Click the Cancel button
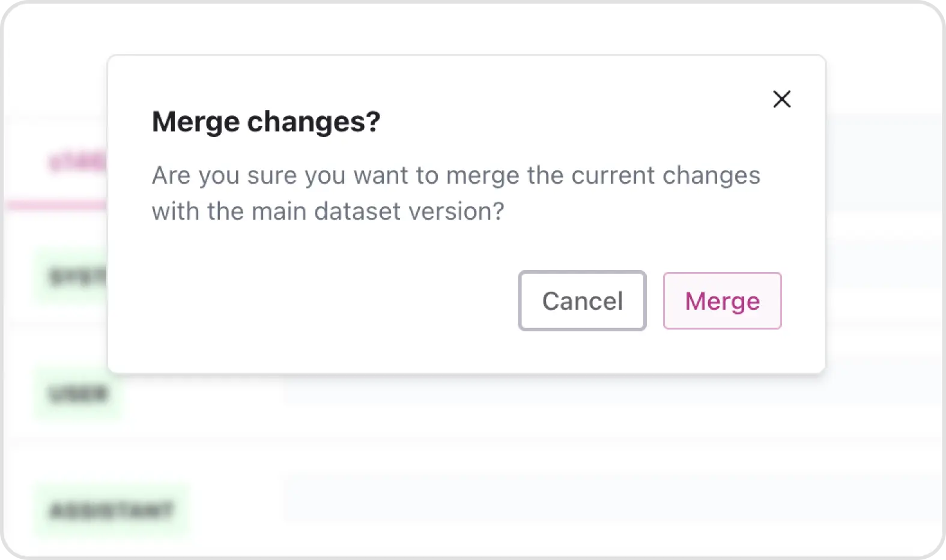The height and width of the screenshot is (560, 946). click(x=582, y=301)
